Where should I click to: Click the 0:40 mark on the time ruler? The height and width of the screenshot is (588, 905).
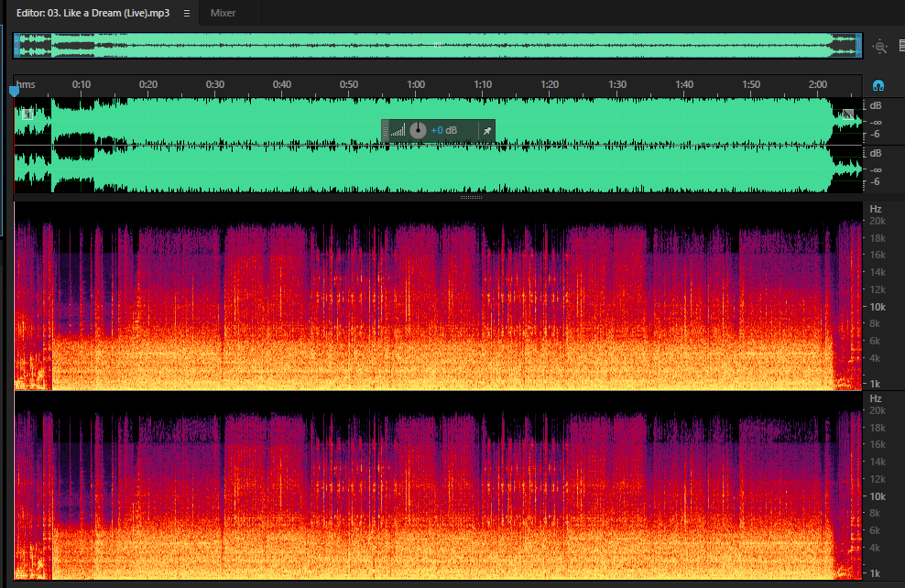point(282,84)
